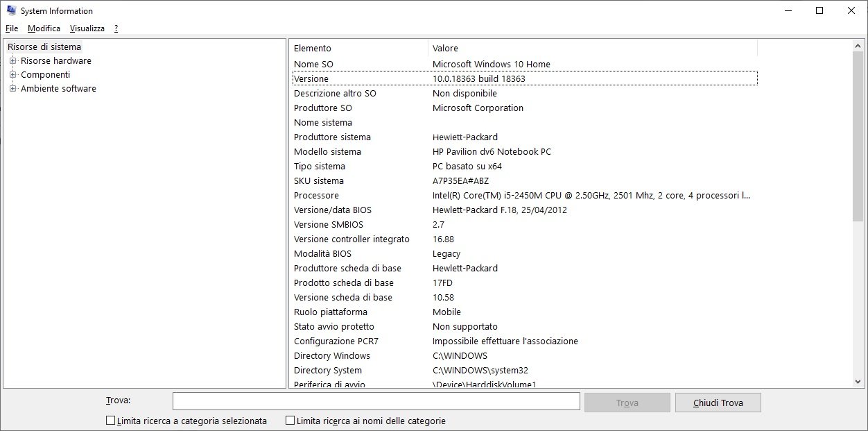The width and height of the screenshot is (868, 431).
Task: Click value Microsoft Windows 10 Home
Action: tap(492, 65)
